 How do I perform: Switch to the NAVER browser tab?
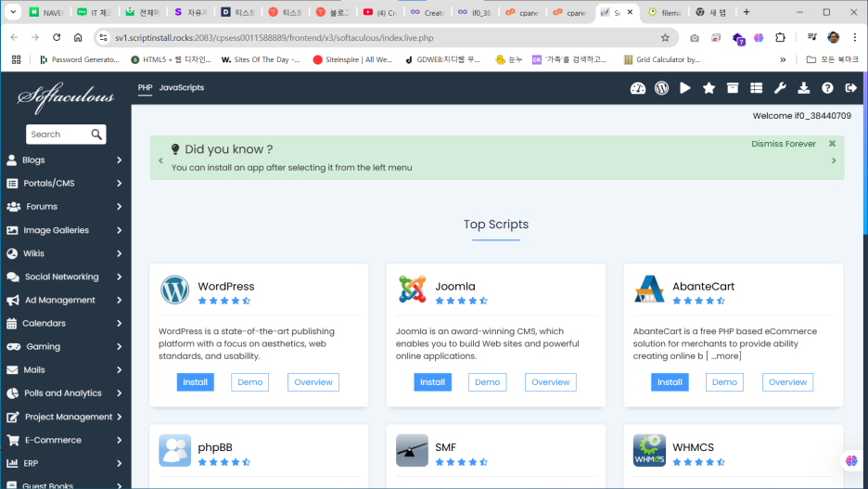(x=46, y=12)
